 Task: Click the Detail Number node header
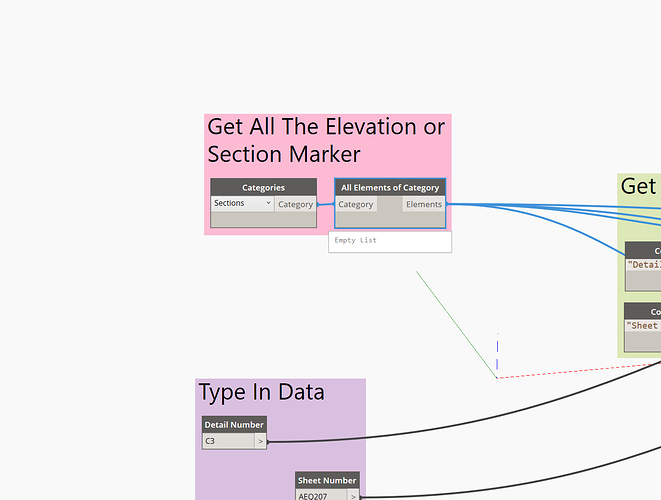234,425
